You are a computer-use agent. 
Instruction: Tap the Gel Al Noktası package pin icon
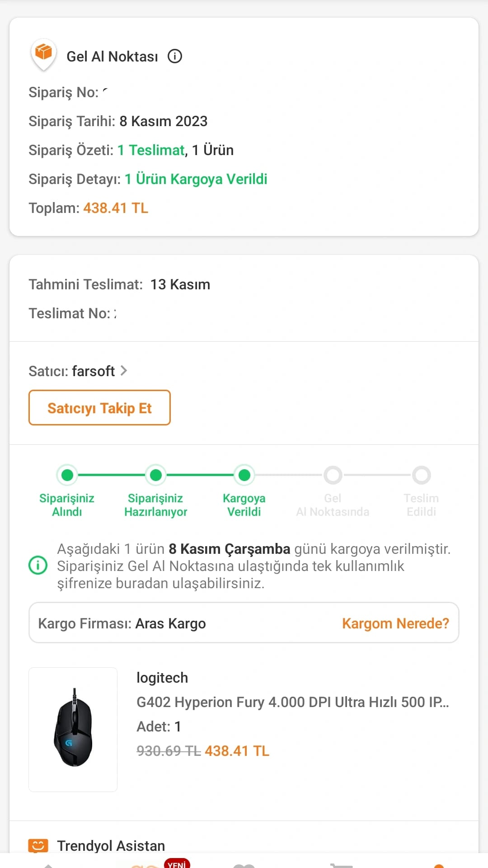click(x=43, y=54)
